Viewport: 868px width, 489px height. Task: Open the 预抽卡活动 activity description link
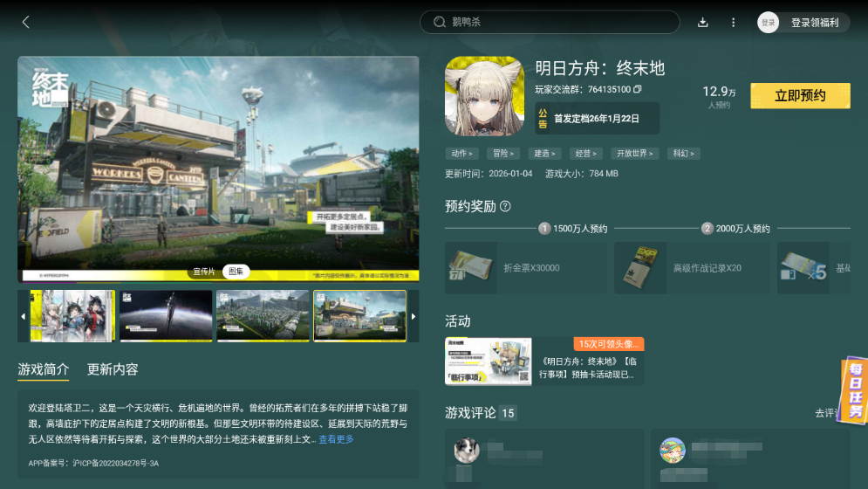588,368
